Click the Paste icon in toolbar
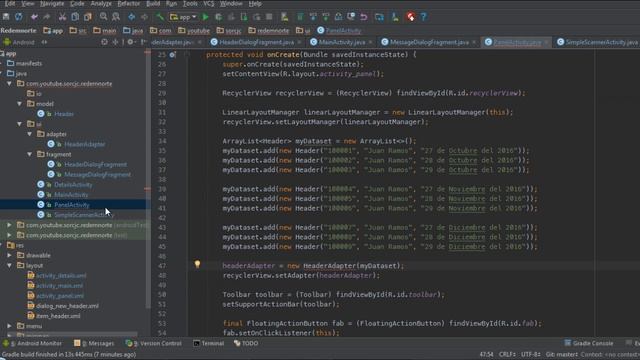 [88, 17]
